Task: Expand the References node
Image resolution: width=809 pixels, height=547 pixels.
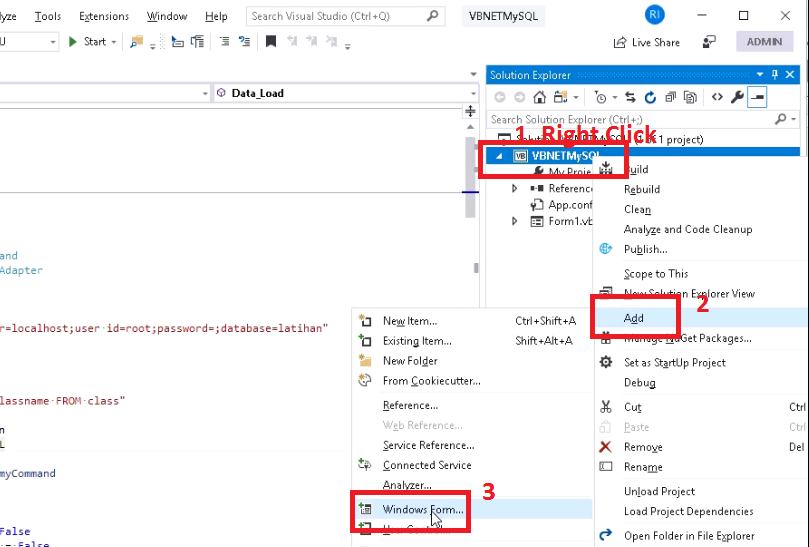Action: pos(514,188)
